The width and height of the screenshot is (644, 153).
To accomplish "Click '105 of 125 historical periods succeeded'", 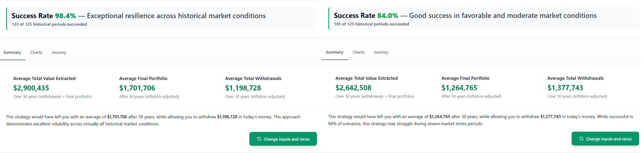I will [371, 24].
